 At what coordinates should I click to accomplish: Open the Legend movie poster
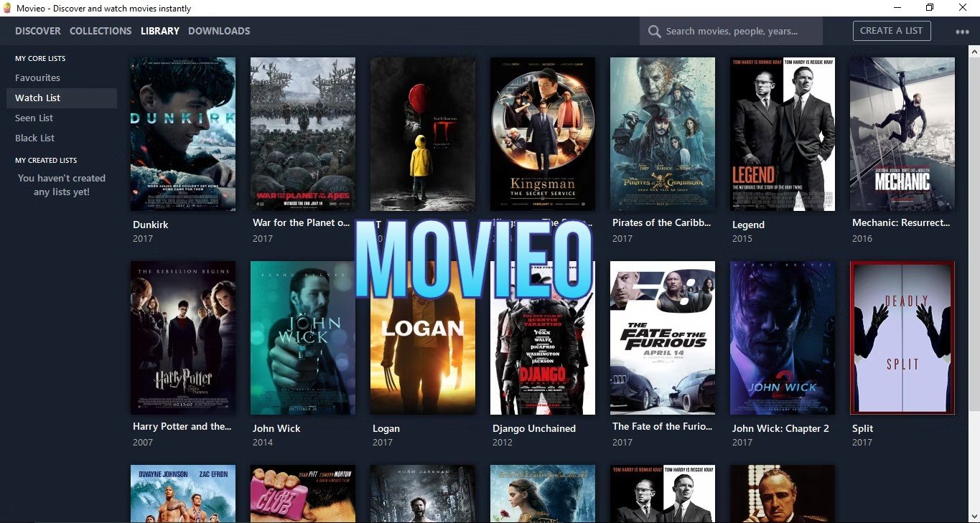tap(782, 134)
